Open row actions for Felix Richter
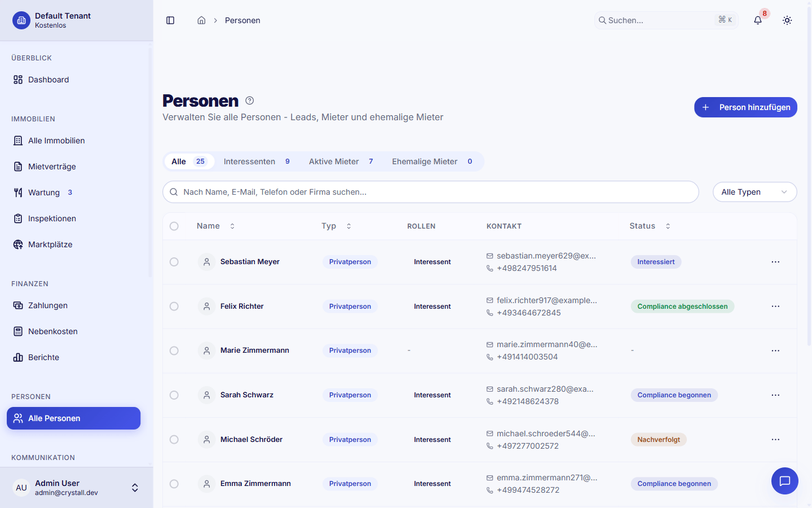 [x=775, y=306]
